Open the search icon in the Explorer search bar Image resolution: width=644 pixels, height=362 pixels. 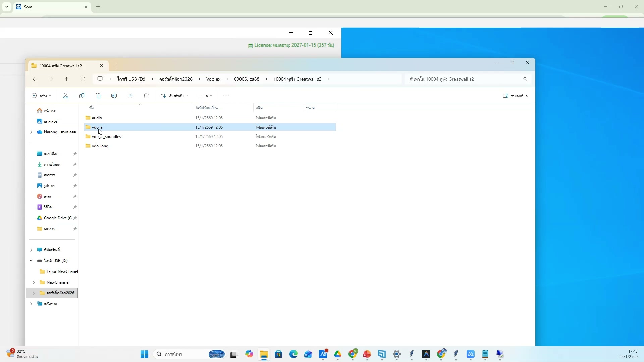(x=525, y=79)
